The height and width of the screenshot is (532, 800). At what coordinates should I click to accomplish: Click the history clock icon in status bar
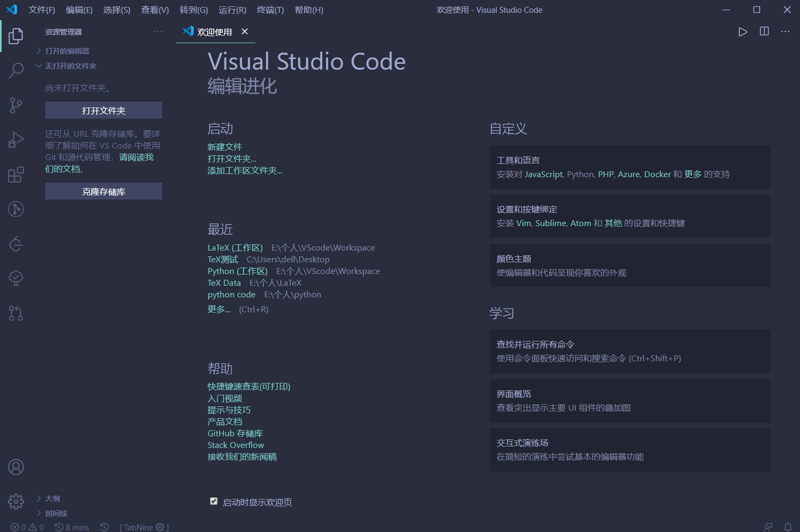click(105, 527)
